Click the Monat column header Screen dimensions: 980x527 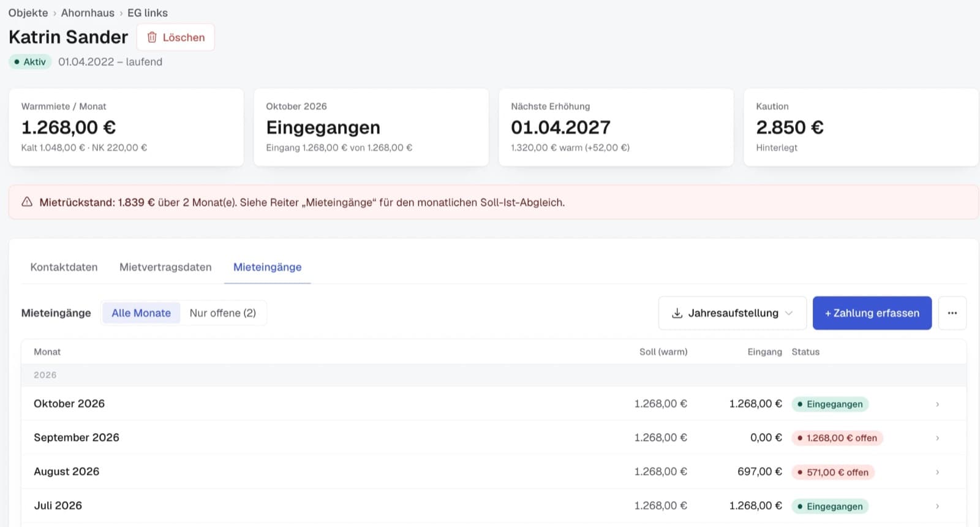click(x=47, y=352)
